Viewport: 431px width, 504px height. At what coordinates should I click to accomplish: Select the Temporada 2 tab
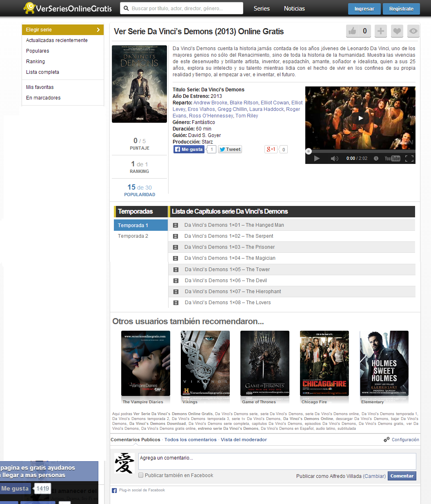click(x=133, y=236)
